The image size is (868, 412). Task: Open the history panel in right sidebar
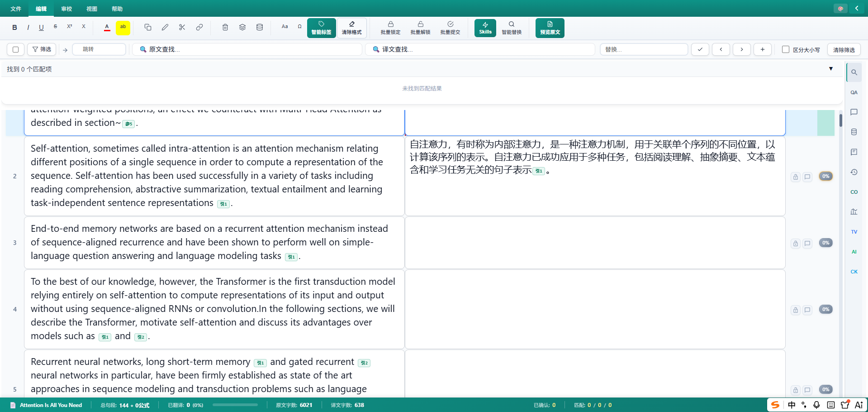pos(854,172)
